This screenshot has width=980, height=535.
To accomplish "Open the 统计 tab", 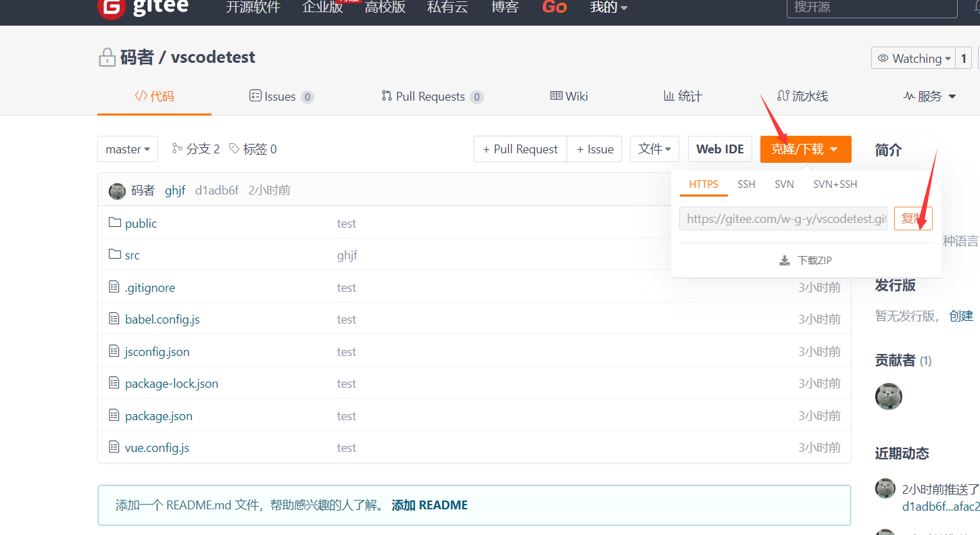I will (x=683, y=96).
